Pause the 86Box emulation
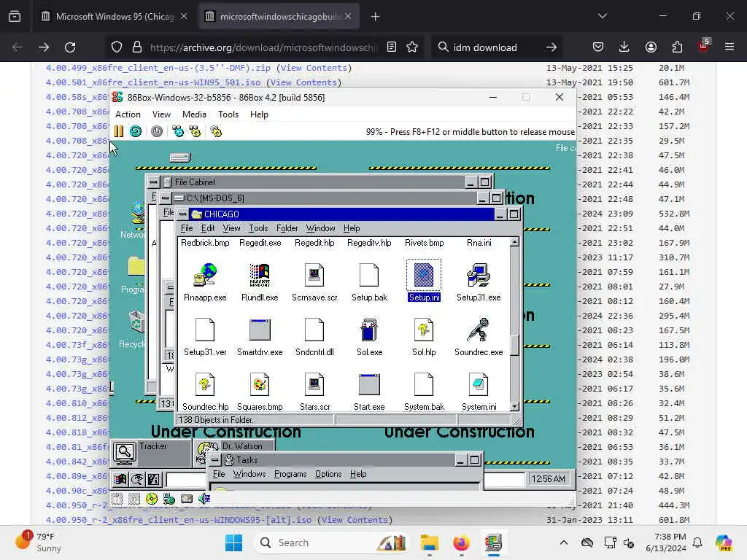The image size is (747, 560). pos(119,131)
